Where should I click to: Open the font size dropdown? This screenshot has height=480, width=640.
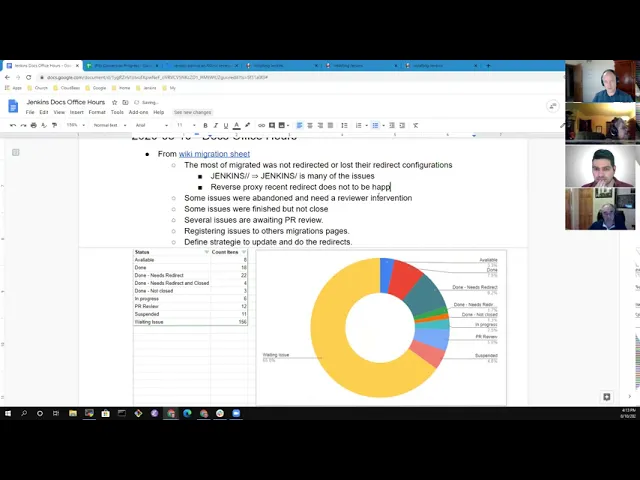click(x=186, y=125)
